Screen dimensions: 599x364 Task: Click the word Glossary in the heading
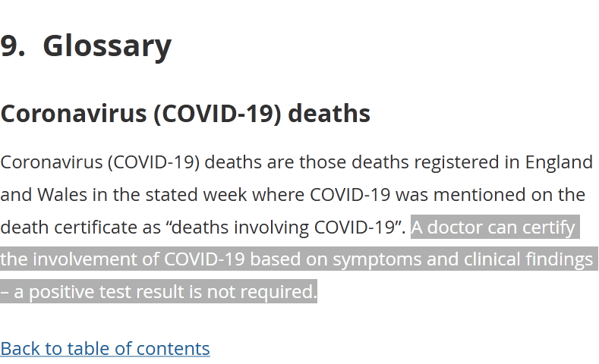pos(107,46)
